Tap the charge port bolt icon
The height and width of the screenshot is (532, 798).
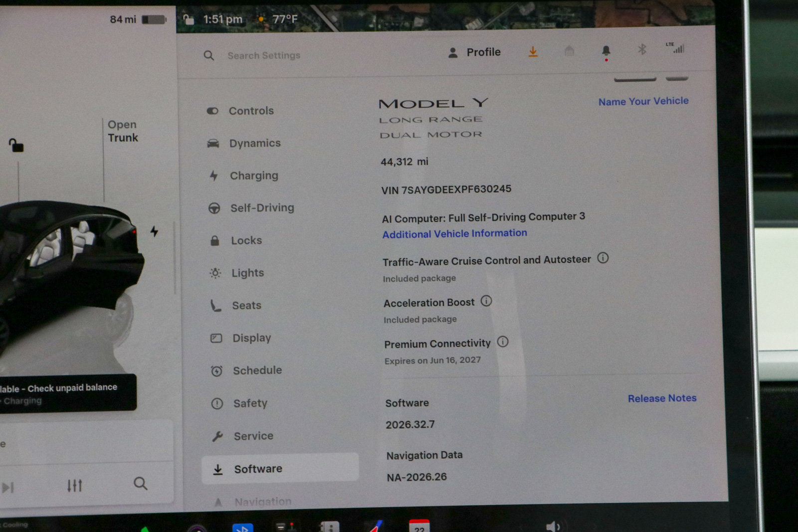[154, 231]
